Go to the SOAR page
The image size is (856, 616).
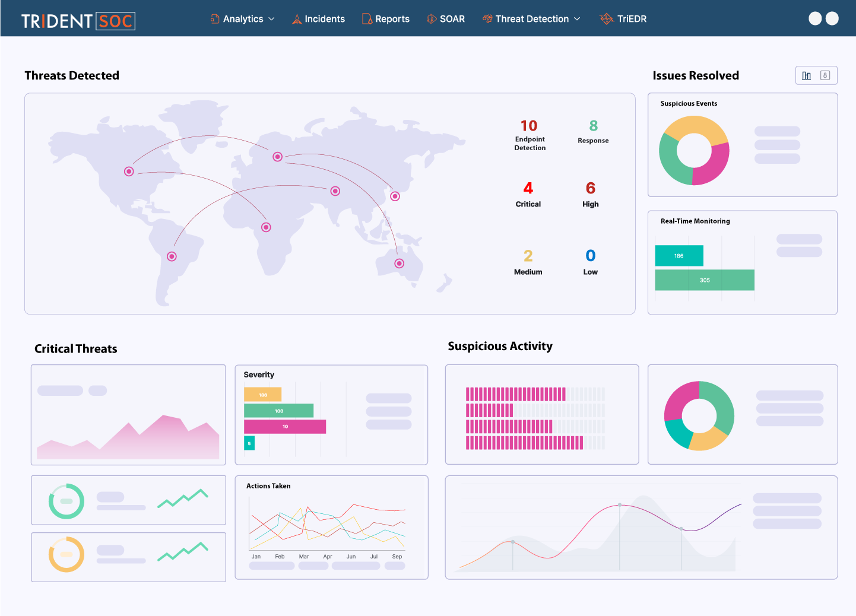(452, 19)
